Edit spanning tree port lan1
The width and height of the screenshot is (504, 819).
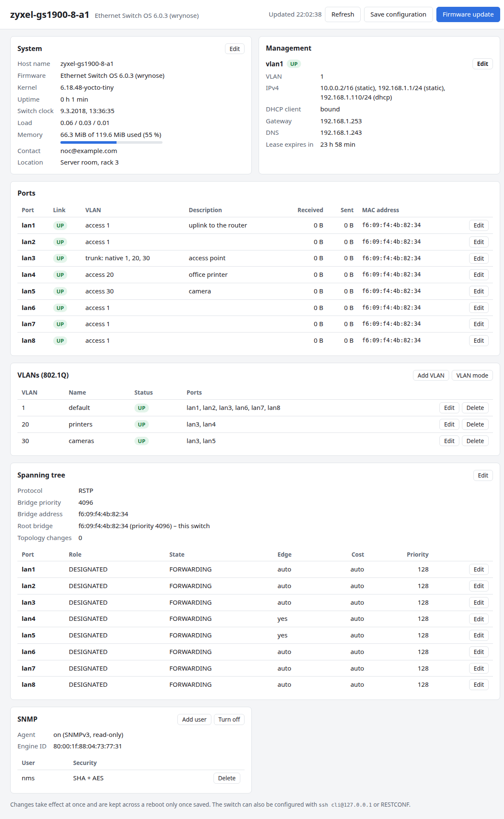pyautogui.click(x=478, y=569)
